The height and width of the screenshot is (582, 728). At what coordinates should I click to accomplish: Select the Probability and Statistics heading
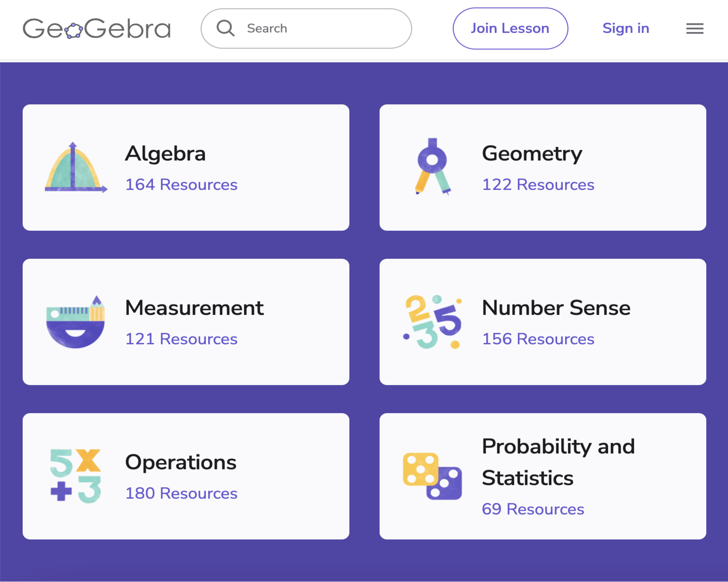pos(558,462)
